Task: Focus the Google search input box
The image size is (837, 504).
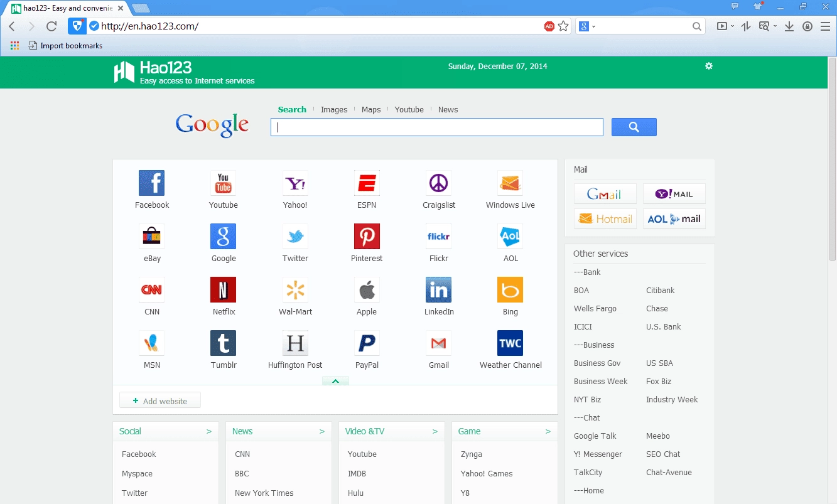Action: [437, 127]
